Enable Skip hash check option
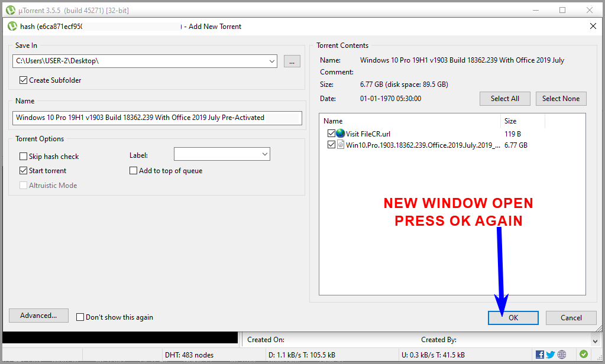The image size is (605, 364). [x=24, y=157]
